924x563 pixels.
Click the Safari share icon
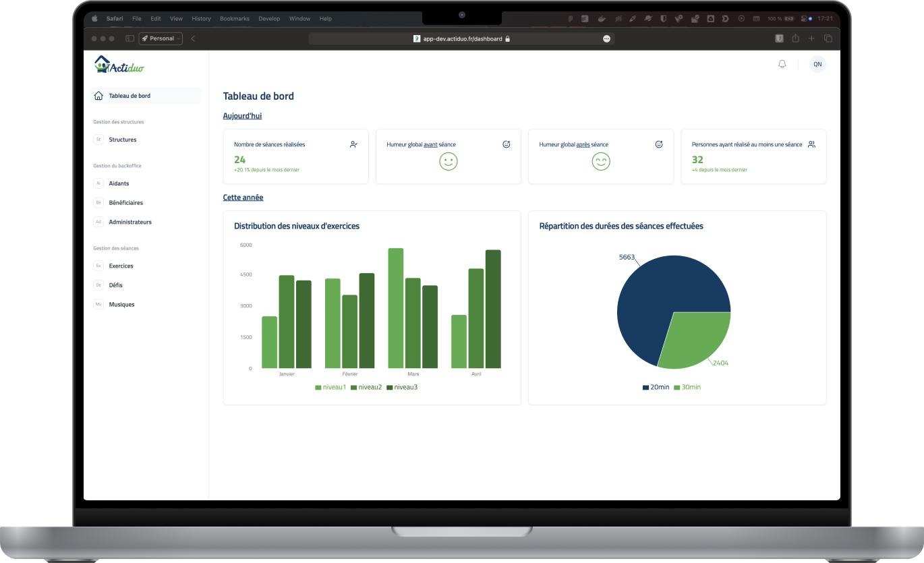pyautogui.click(x=795, y=38)
